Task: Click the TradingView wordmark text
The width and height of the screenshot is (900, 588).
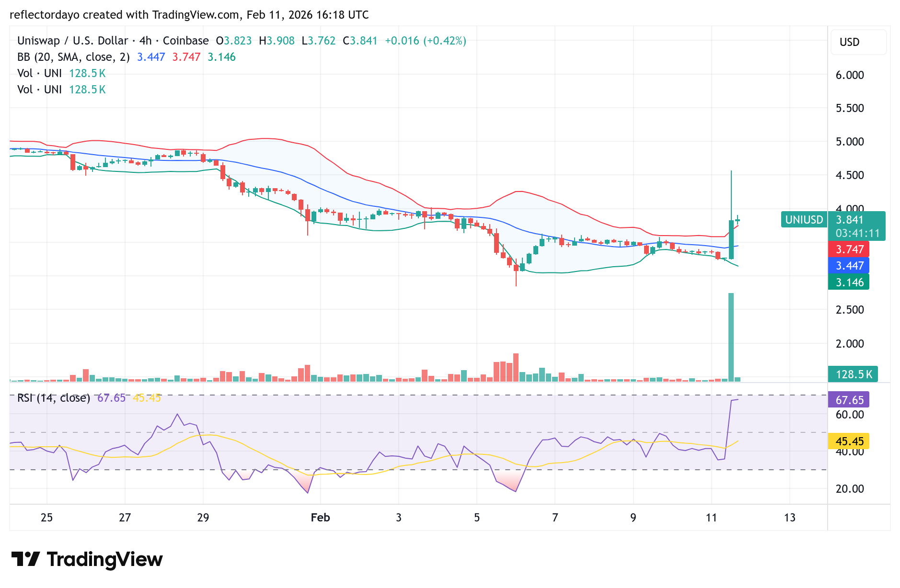Action: (x=105, y=559)
